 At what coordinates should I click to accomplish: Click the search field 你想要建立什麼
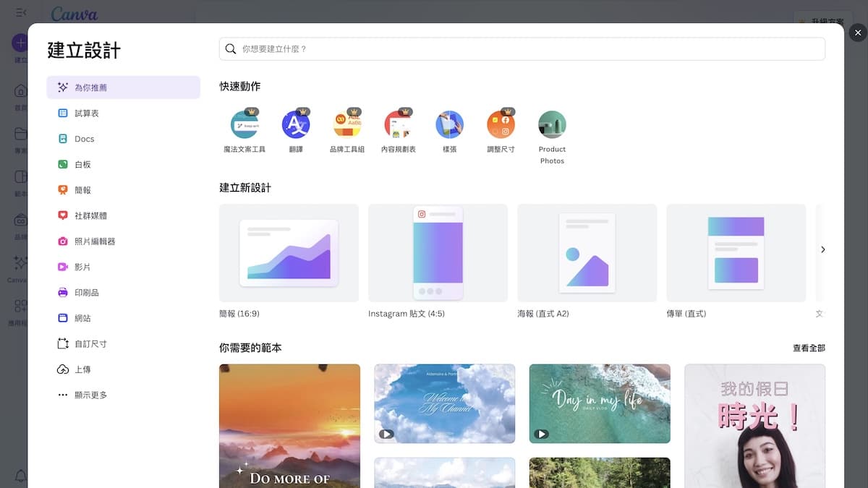pos(522,49)
